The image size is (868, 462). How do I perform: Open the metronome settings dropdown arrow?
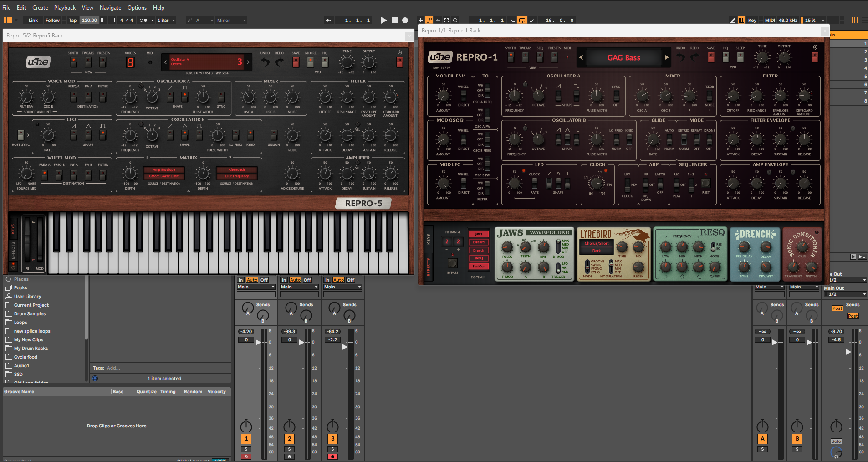152,20
